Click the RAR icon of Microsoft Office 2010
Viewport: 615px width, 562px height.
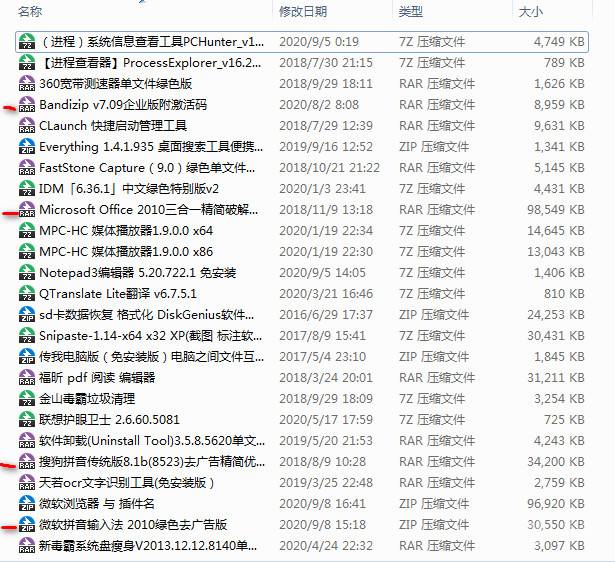coord(27,210)
